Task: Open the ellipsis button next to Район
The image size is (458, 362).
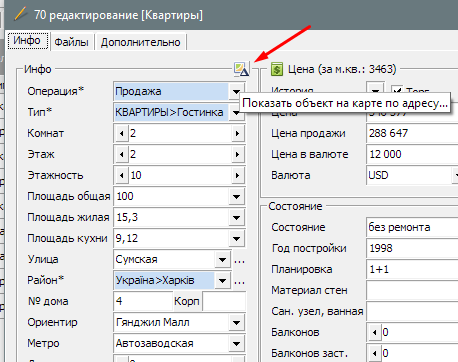Action: click(x=239, y=281)
